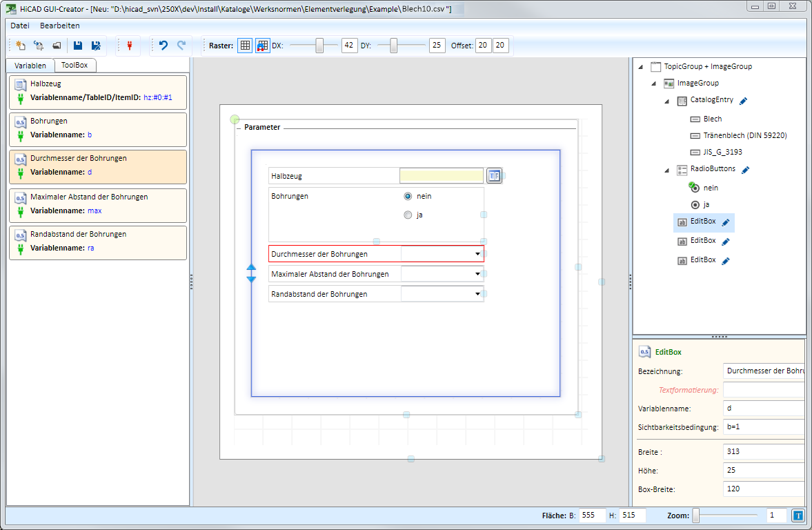Click the Save icon in the toolbar
Screen dimensions: 812x530
78,46
